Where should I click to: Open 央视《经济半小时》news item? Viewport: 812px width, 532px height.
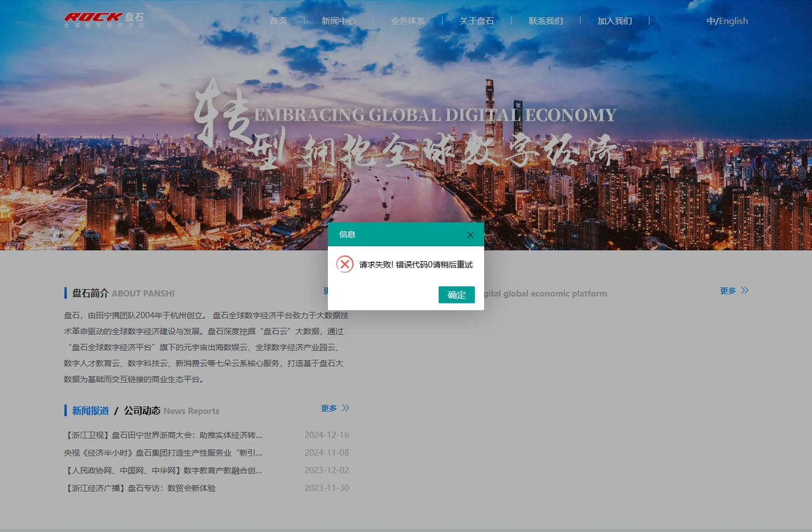[x=163, y=453]
